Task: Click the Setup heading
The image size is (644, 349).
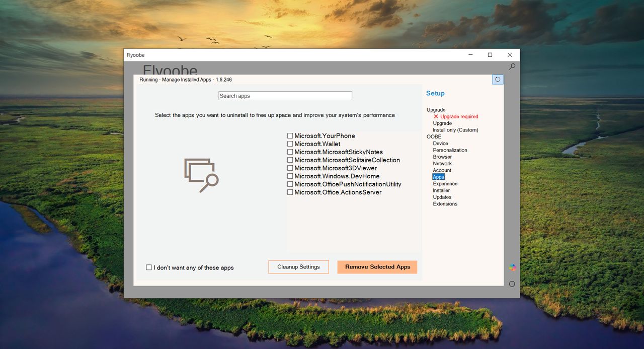Action: [x=435, y=93]
